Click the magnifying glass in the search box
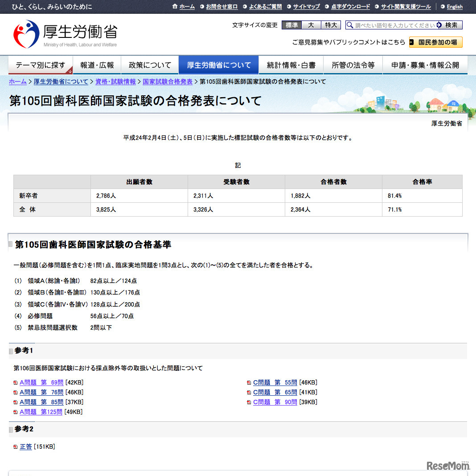Screen dimensions: 476x476 [x=349, y=25]
